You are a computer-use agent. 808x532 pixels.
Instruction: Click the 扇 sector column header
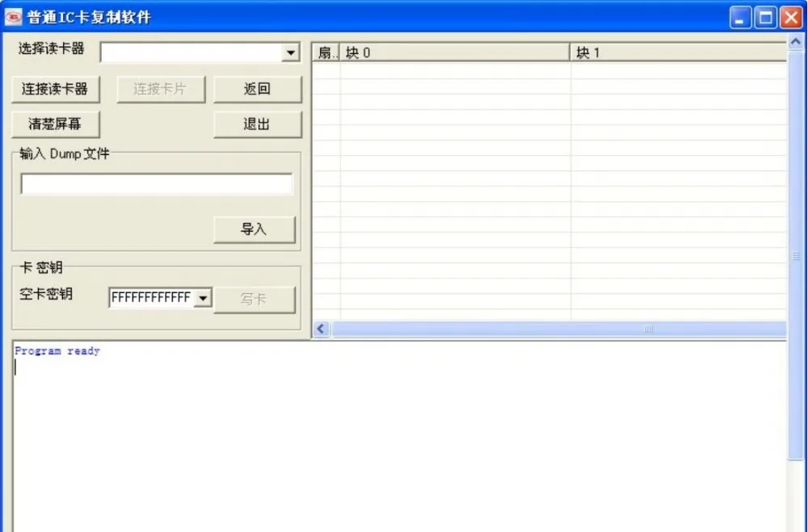[326, 52]
